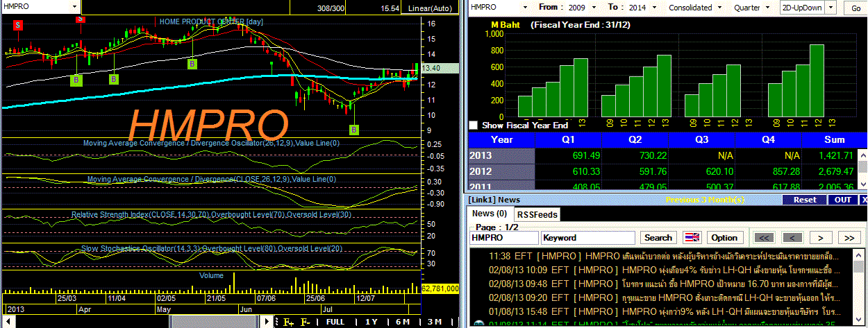Set chart range to FULL

pos(335,322)
